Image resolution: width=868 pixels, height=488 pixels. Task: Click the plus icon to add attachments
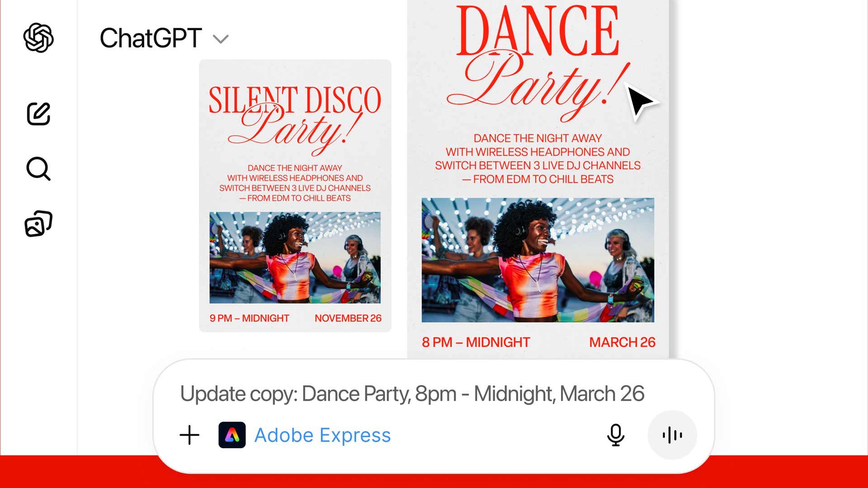[x=189, y=435]
